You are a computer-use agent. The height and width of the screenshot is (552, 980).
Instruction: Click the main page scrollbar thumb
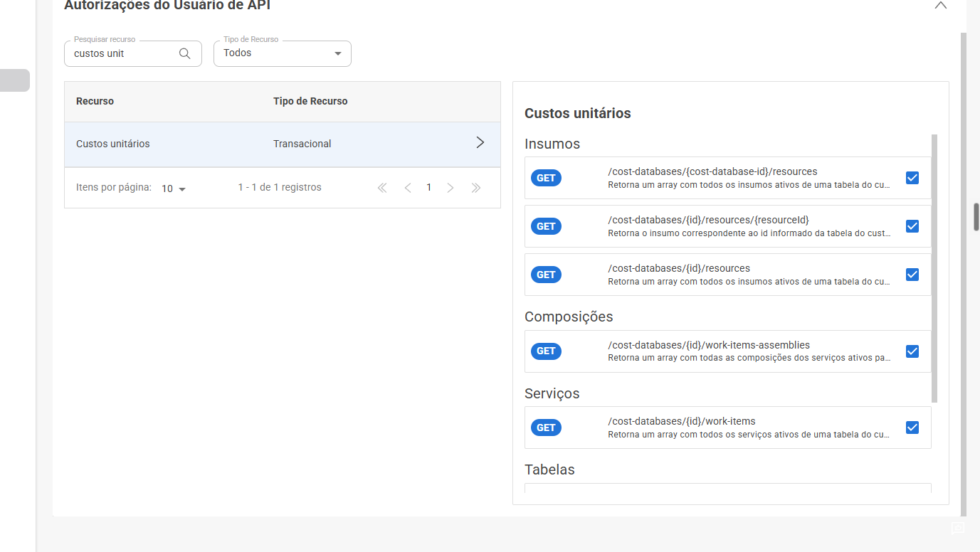(x=976, y=217)
